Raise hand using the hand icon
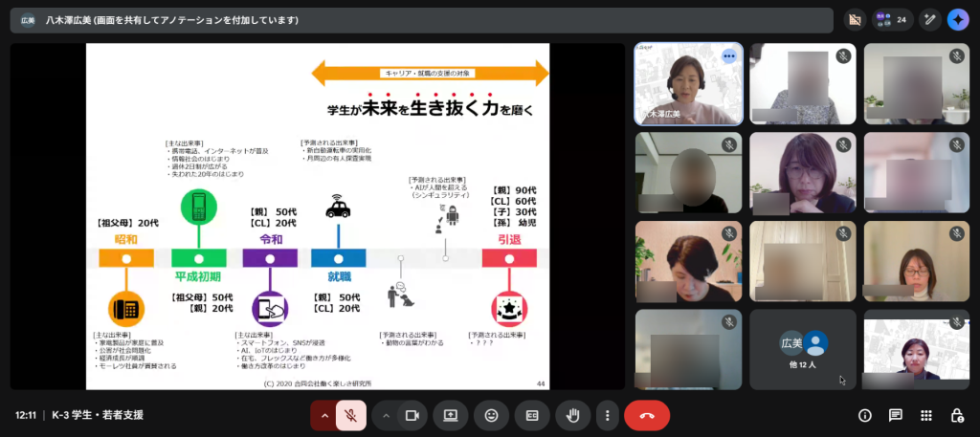Viewport: 980px width, 437px height. click(573, 415)
